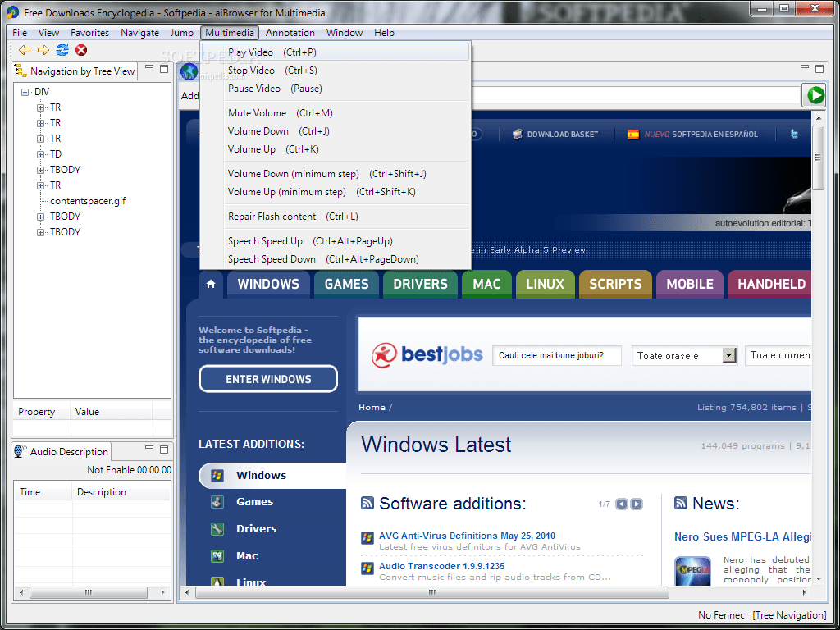Maximize the Audio Description panel
The image size is (840, 630).
point(164,449)
